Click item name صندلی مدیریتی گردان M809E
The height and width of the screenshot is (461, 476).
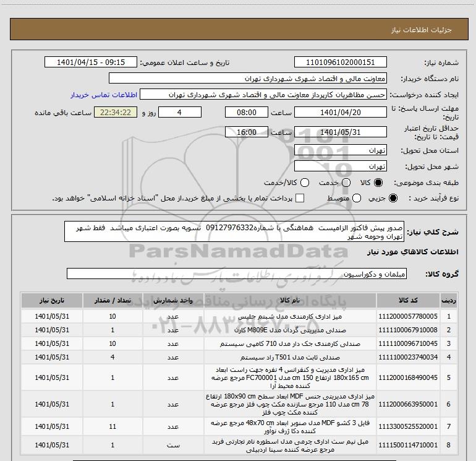pos(290,330)
